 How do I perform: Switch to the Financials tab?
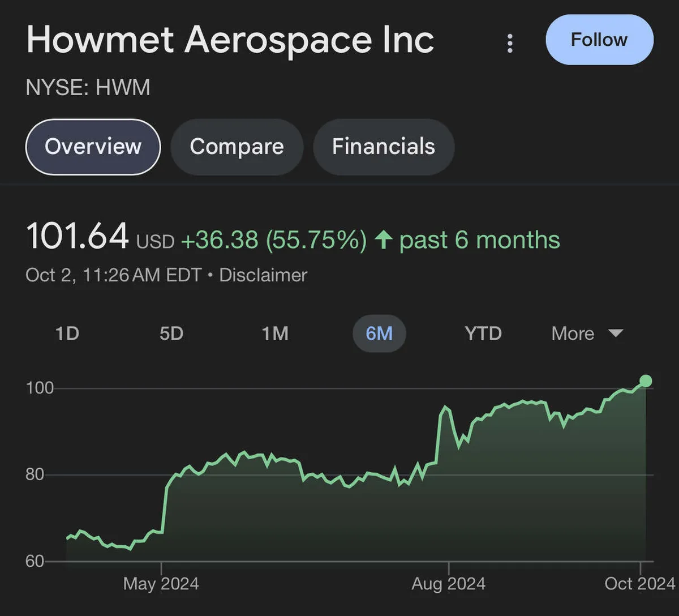383,147
